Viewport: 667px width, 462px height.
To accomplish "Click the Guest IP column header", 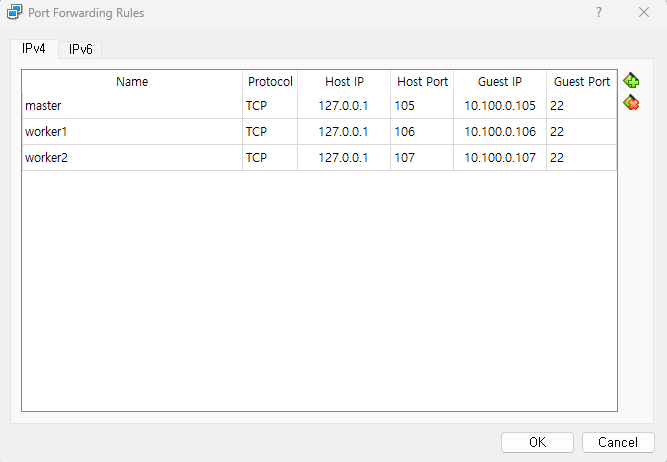I will pyautogui.click(x=500, y=82).
